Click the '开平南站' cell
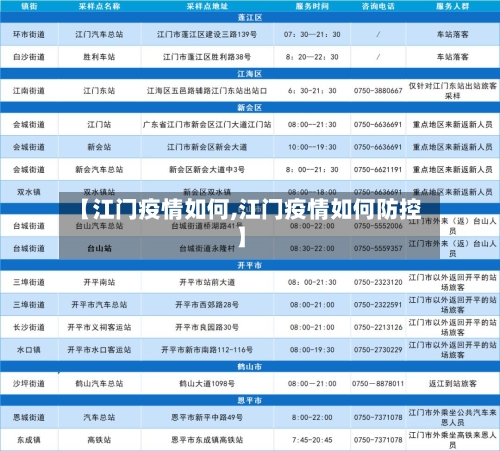Screen dimensions: 500x451 click(99, 282)
